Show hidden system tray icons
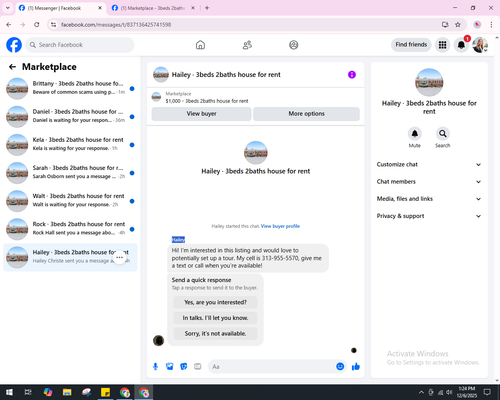 point(421,392)
